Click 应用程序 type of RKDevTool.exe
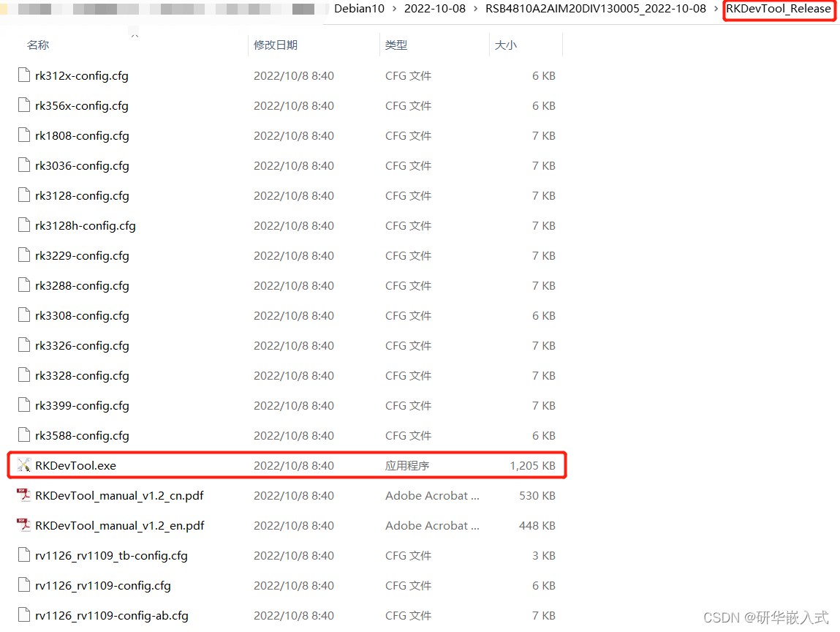This screenshot has width=840, height=632. click(407, 465)
